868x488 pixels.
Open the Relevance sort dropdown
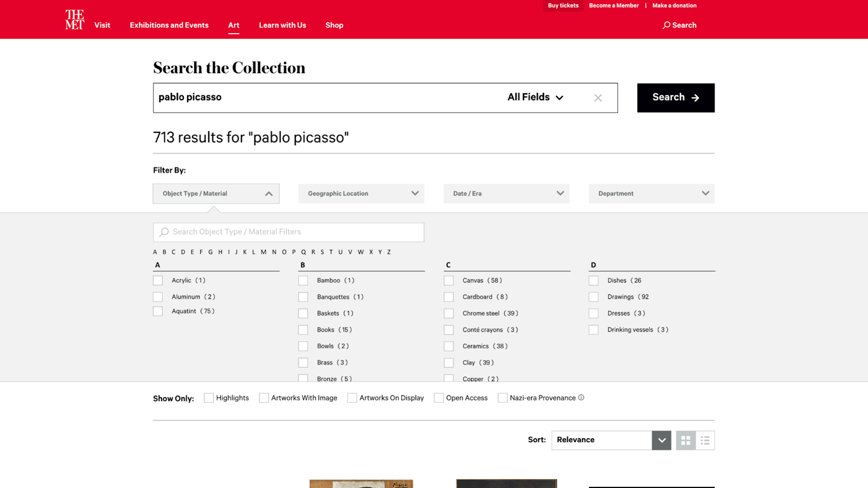pos(611,440)
